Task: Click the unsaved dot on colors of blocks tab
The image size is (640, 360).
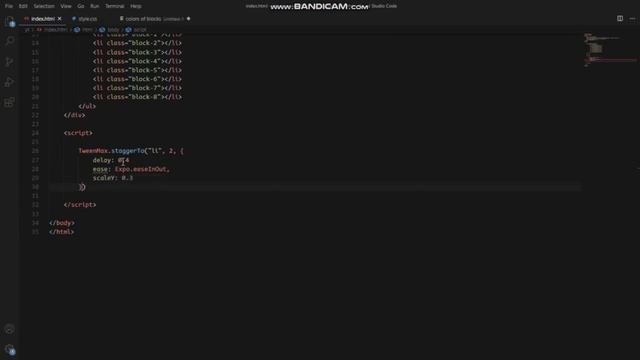Action: tap(188, 19)
